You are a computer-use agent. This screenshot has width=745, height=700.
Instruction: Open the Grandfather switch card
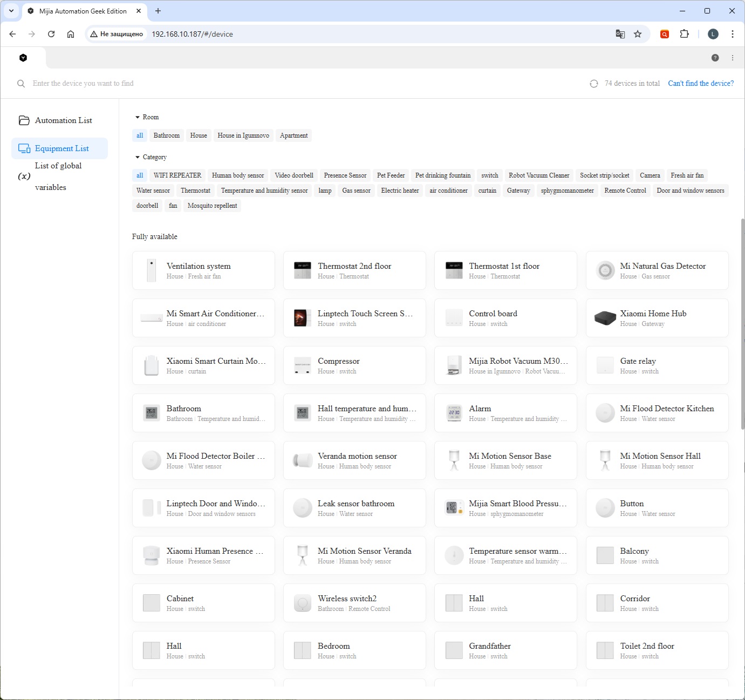point(505,650)
